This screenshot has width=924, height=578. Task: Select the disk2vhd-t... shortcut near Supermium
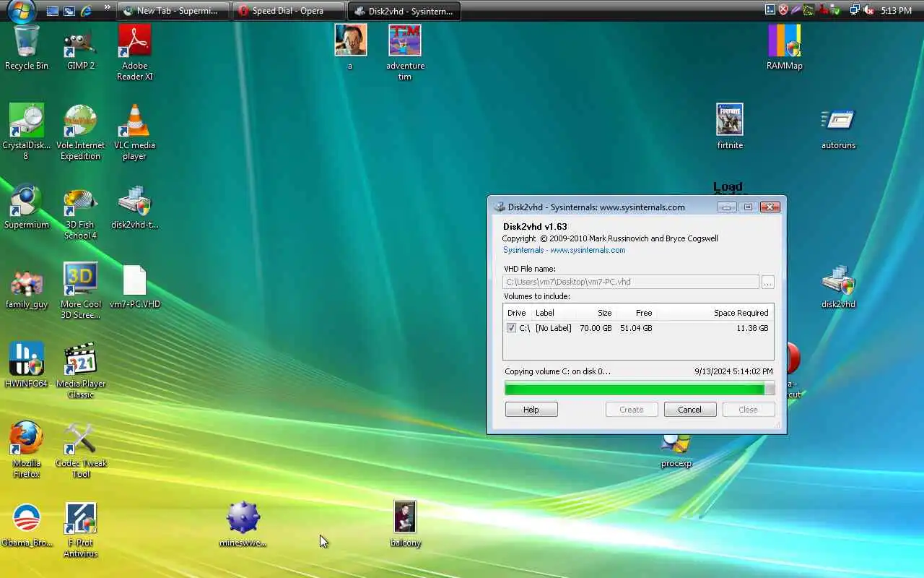point(134,206)
